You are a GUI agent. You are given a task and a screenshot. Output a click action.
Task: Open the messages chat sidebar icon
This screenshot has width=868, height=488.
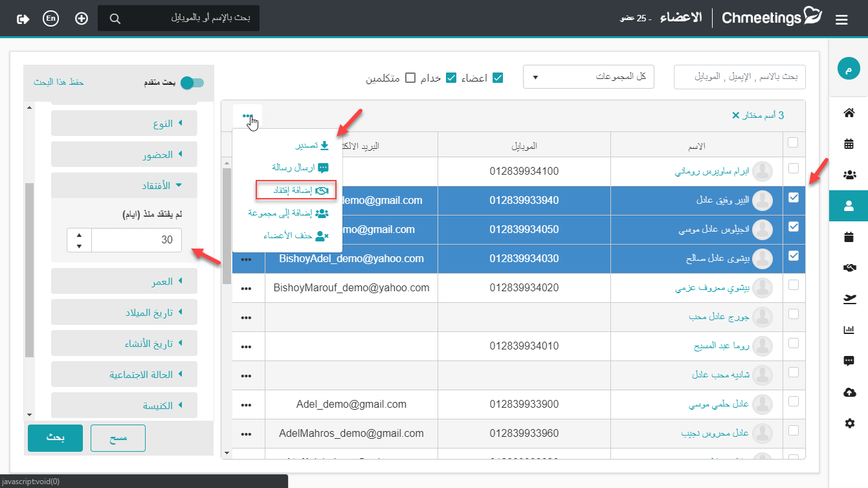[849, 360]
